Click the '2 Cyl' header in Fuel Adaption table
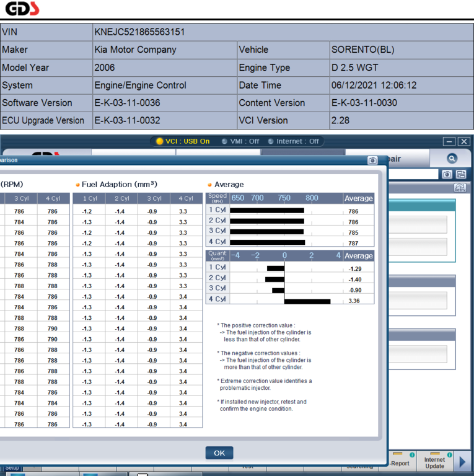This screenshot has width=474, height=476. (121, 198)
